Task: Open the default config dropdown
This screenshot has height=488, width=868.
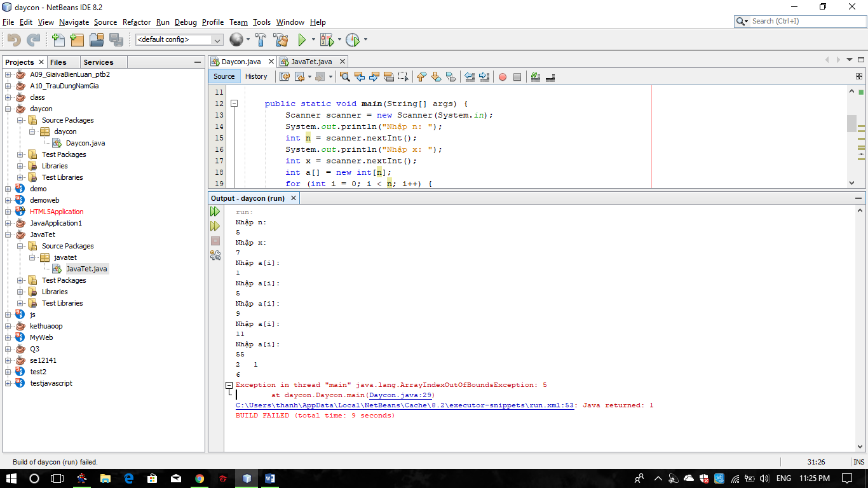Action: click(x=179, y=39)
